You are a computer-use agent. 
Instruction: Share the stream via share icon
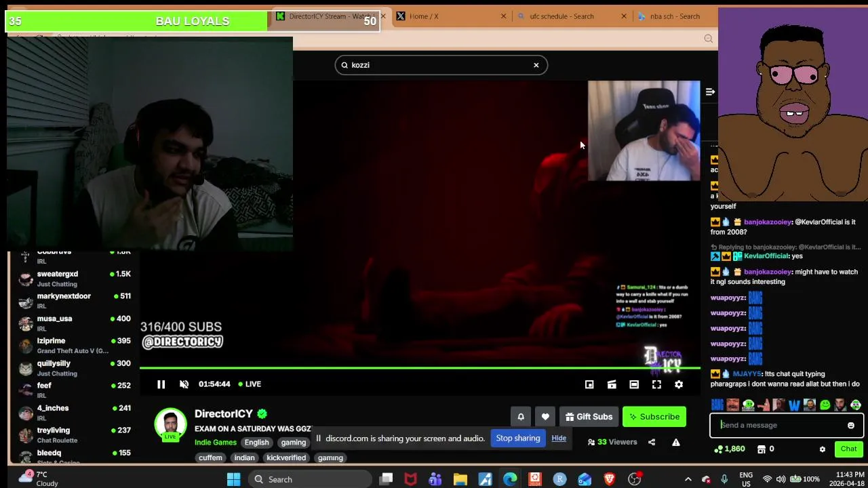[x=652, y=442]
